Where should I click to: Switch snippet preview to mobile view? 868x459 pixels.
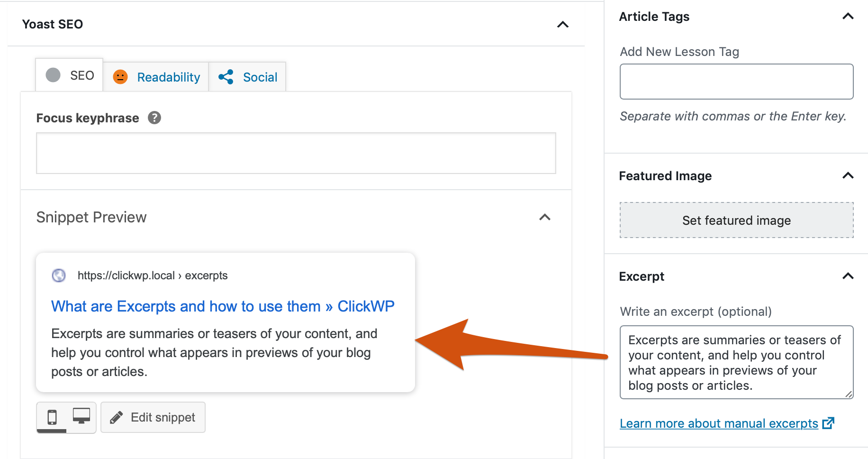click(52, 417)
